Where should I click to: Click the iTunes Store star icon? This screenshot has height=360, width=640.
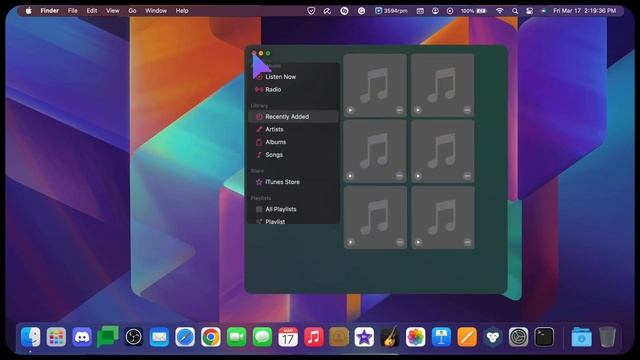click(259, 182)
